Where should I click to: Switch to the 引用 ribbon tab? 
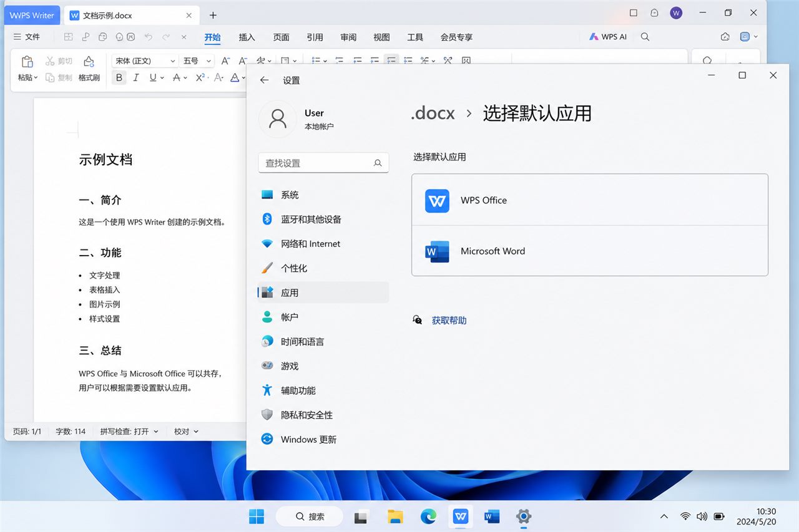click(x=315, y=37)
